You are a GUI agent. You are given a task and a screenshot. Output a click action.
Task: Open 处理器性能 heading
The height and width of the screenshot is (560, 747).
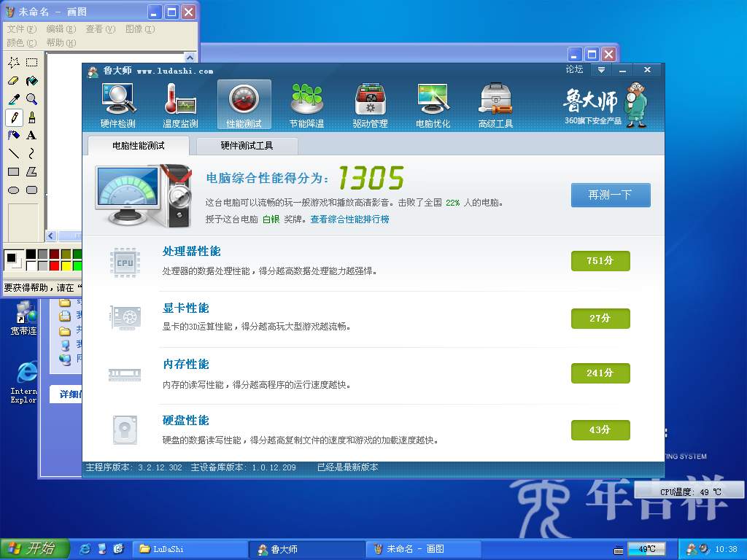(x=192, y=252)
